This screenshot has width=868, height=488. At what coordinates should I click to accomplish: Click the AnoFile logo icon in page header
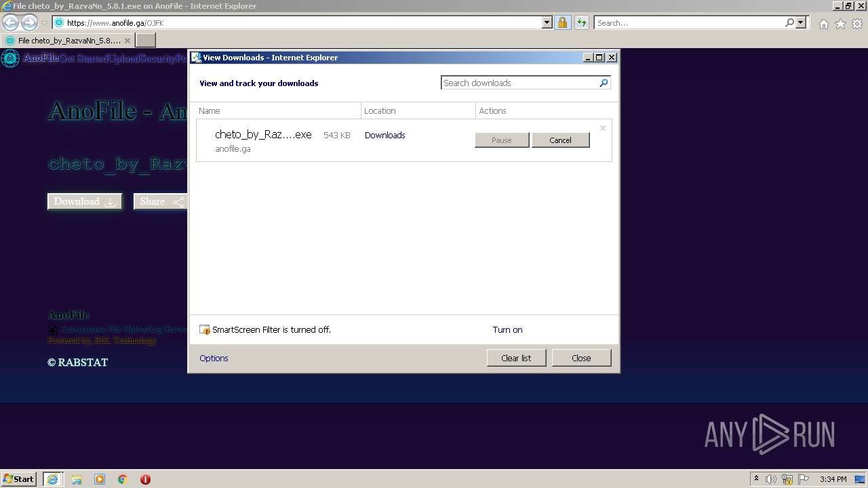[x=10, y=58]
